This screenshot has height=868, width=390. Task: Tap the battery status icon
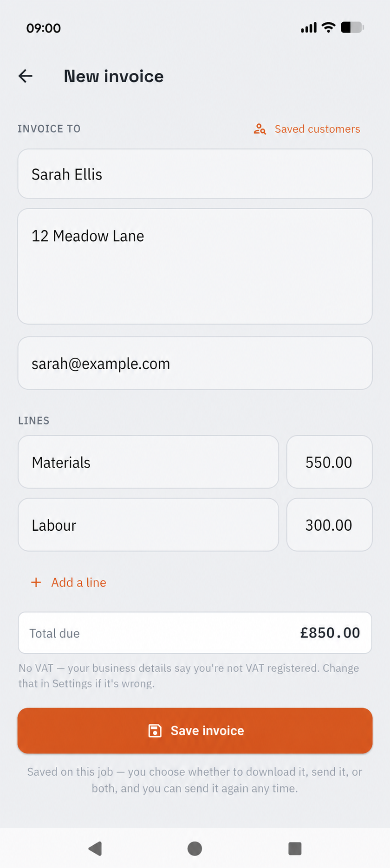point(352,28)
